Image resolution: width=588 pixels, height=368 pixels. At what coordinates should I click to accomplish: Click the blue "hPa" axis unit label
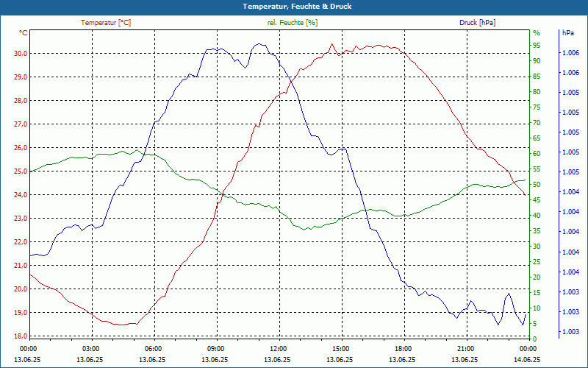click(x=568, y=33)
